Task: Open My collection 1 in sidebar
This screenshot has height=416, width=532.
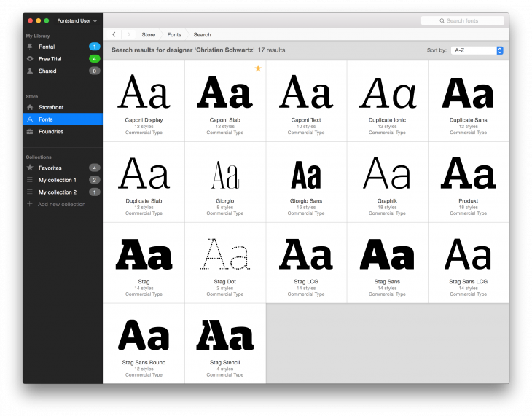Action: tap(57, 180)
